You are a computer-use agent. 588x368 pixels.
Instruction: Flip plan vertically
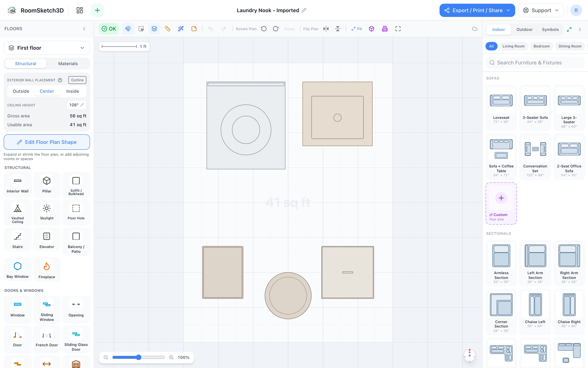tap(338, 29)
